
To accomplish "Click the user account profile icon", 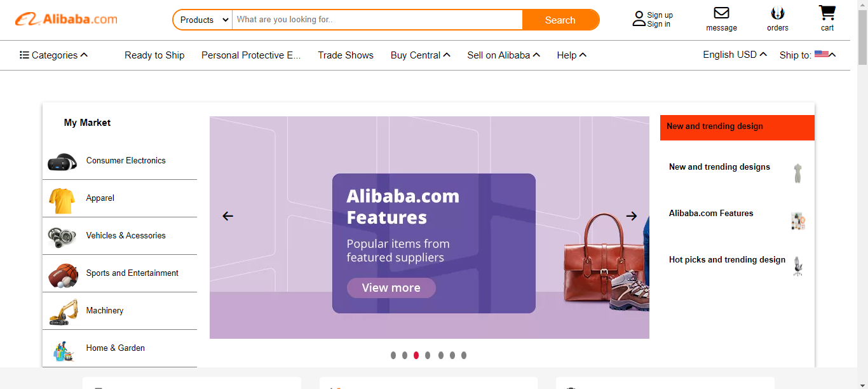I will (639, 19).
